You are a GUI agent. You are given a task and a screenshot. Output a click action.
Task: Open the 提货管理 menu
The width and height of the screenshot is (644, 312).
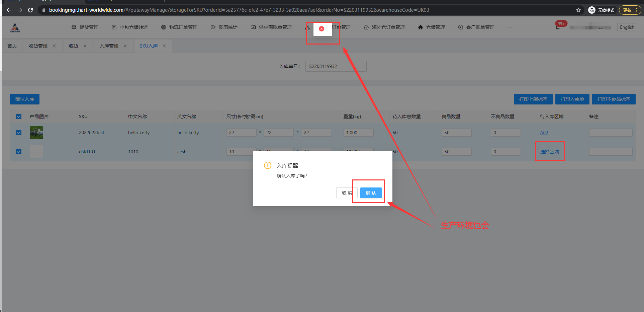85,27
